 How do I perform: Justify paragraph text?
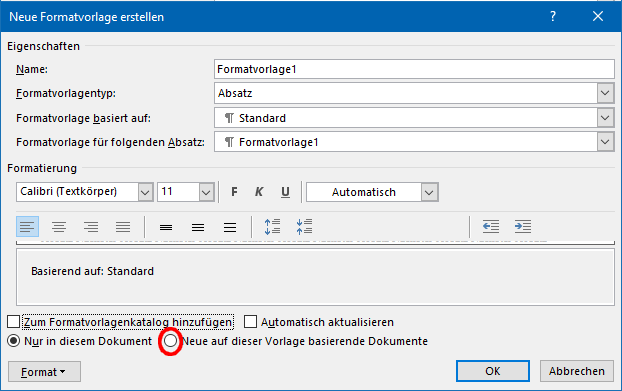[123, 226]
